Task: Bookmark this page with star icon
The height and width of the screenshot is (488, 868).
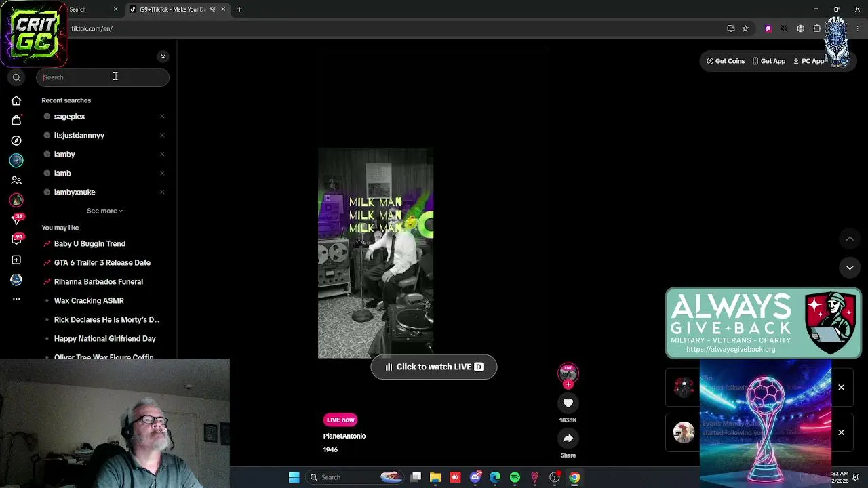Action: point(745,28)
